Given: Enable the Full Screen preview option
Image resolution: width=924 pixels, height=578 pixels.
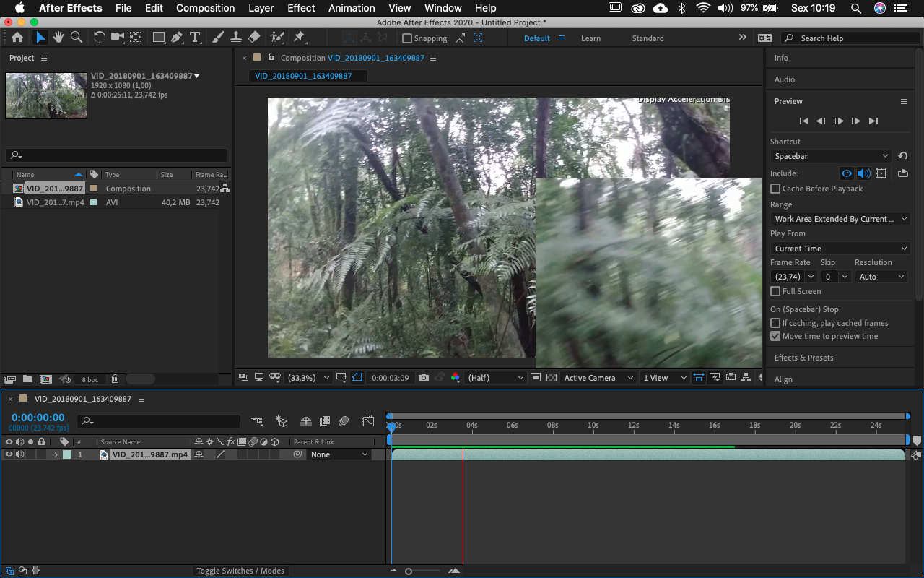Looking at the screenshot, I should coord(775,291).
